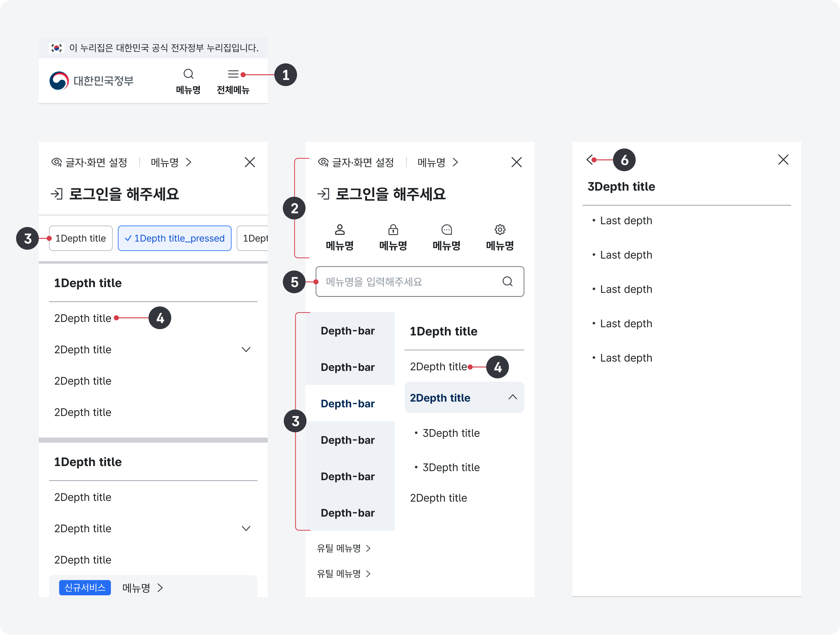The height and width of the screenshot is (635, 840).
Task: Click the 2Depth title under middle panel's 1Depth title
Action: coord(439,366)
